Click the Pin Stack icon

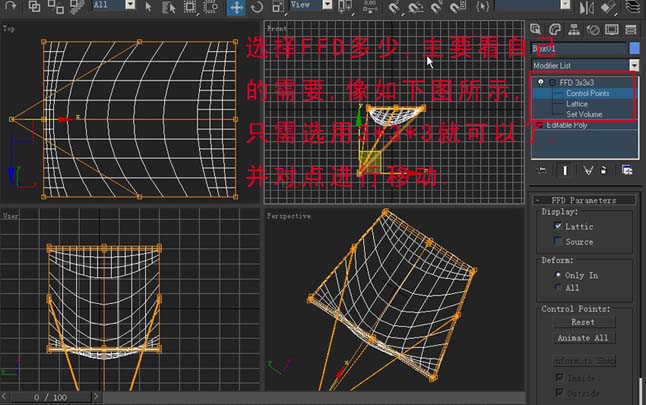542,170
